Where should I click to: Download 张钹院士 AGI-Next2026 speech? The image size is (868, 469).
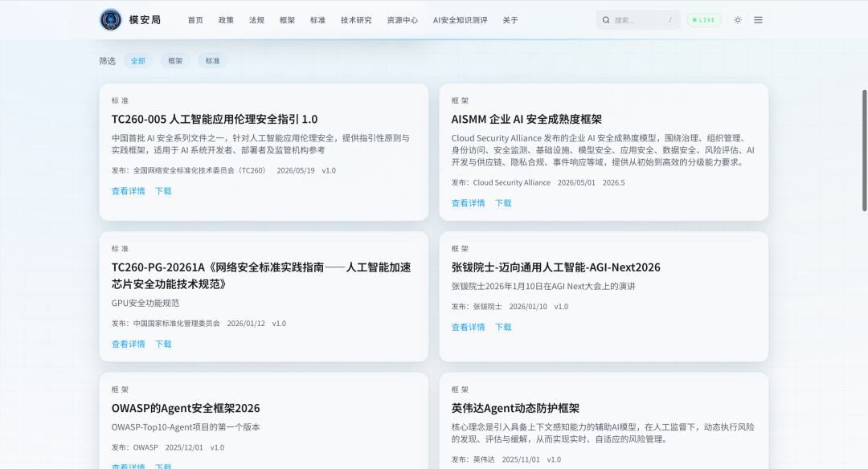pos(503,327)
